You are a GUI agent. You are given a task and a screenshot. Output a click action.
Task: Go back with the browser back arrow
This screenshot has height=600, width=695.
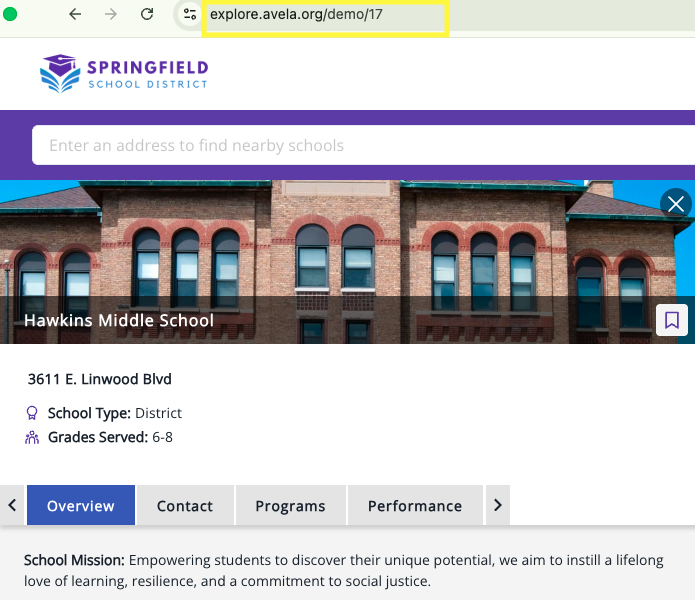[75, 15]
